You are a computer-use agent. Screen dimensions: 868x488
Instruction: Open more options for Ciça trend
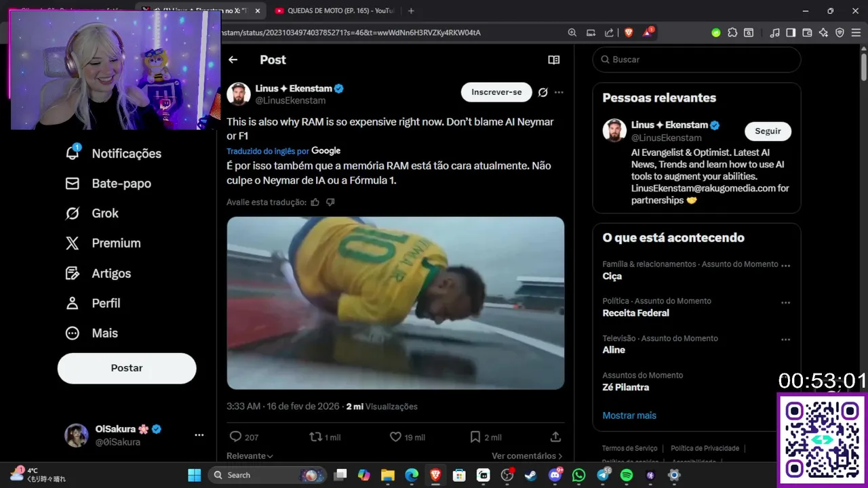785,266
